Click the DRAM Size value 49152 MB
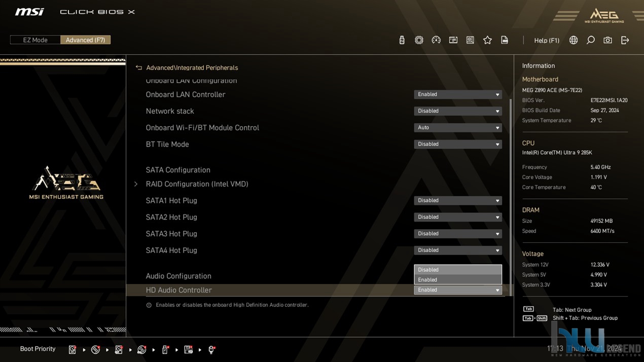 601,221
